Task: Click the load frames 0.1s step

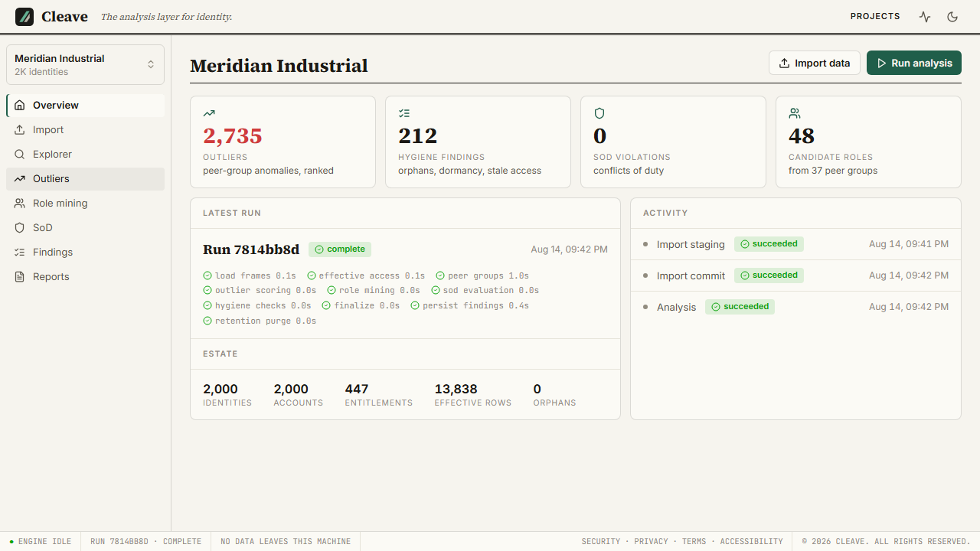Action: click(x=250, y=275)
